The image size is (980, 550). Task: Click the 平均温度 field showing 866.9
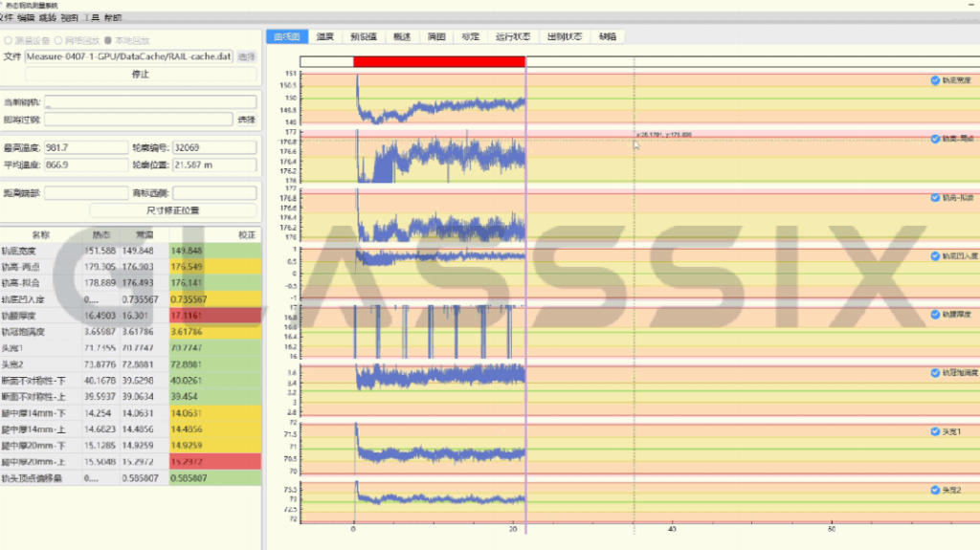click(86, 165)
